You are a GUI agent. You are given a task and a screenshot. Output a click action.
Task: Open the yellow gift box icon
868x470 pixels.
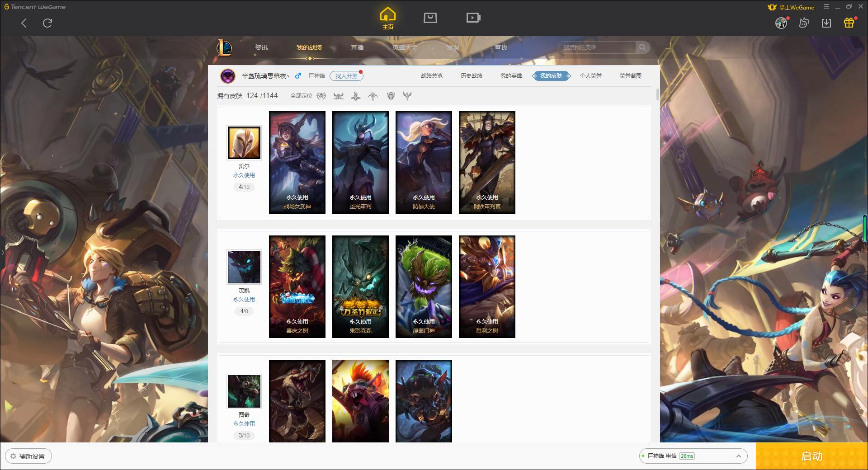pyautogui.click(x=849, y=23)
